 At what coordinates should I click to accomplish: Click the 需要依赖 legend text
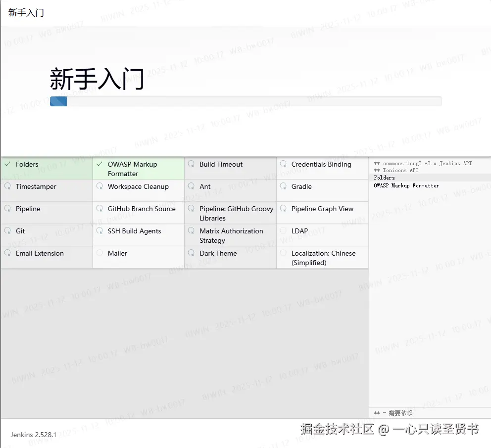(x=400, y=413)
